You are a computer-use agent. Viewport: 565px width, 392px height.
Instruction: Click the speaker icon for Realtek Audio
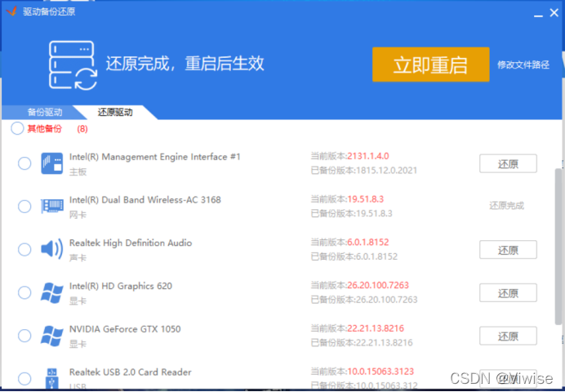pos(52,249)
